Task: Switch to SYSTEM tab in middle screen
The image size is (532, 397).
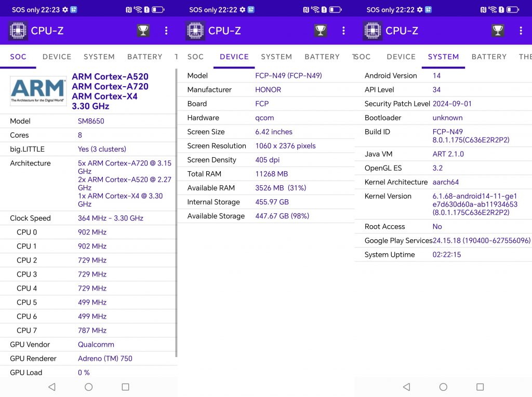Action: pos(276,57)
